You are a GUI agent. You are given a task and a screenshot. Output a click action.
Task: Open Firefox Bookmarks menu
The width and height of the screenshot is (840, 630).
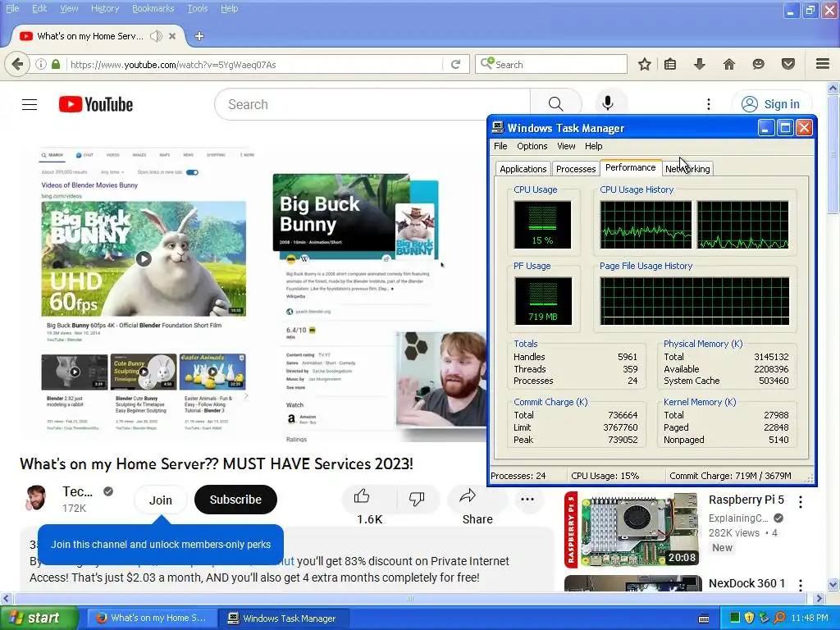point(153,8)
